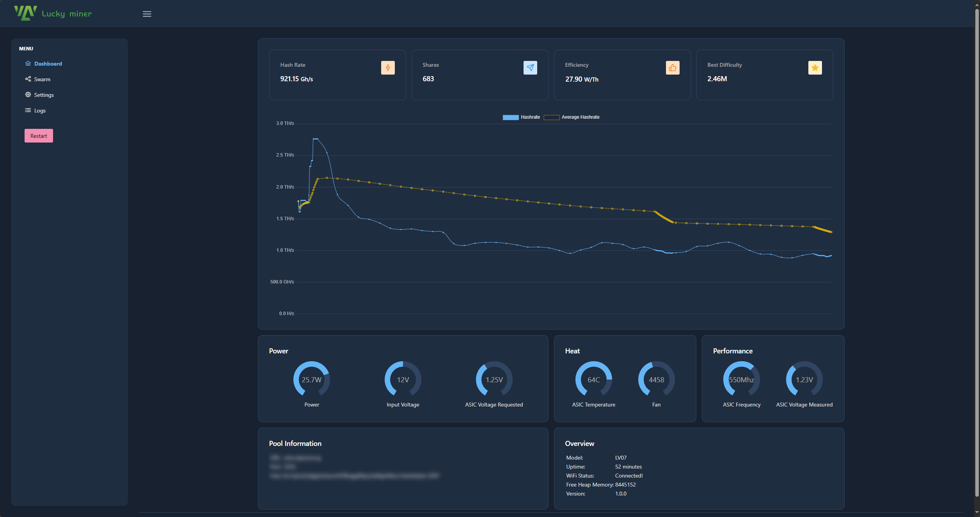Click the Shares paper plane icon
This screenshot has width=980, height=517.
point(530,68)
